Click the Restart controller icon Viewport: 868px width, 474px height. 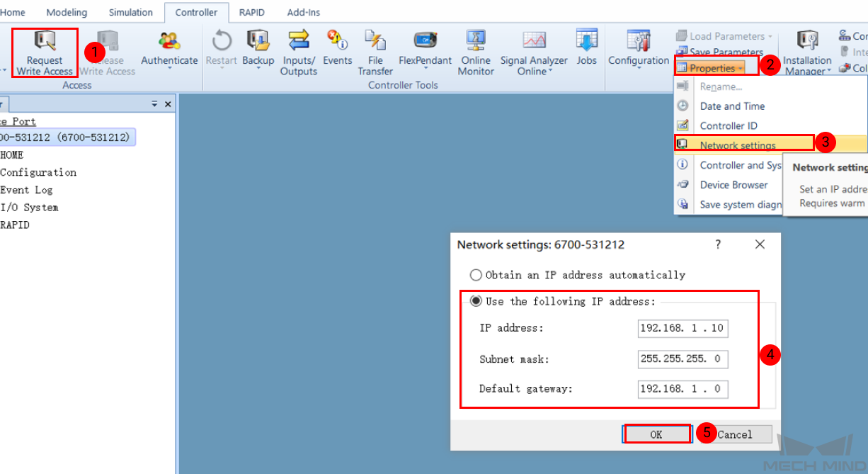pos(222,40)
